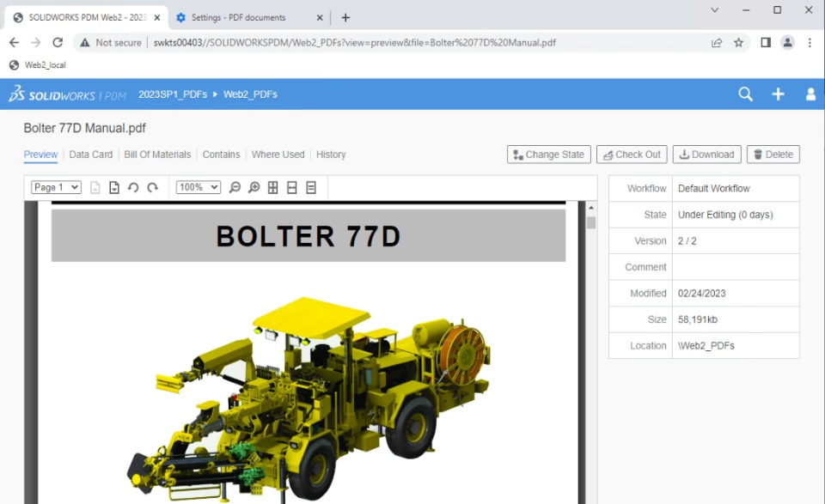Click the size value 58,191kb
825x504 pixels.
tap(697, 319)
